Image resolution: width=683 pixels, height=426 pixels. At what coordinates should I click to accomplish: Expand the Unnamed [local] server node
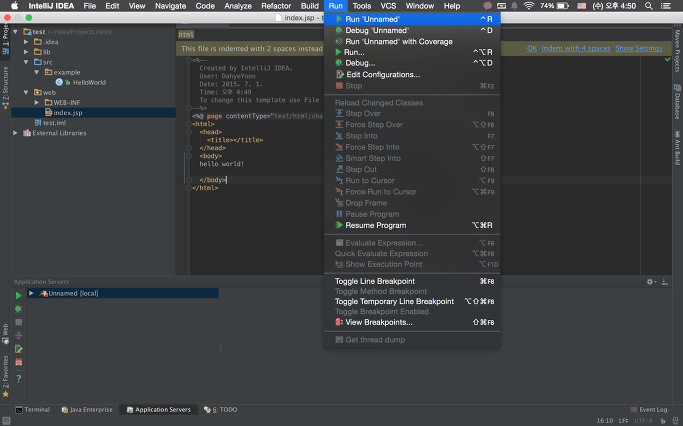[x=32, y=293]
